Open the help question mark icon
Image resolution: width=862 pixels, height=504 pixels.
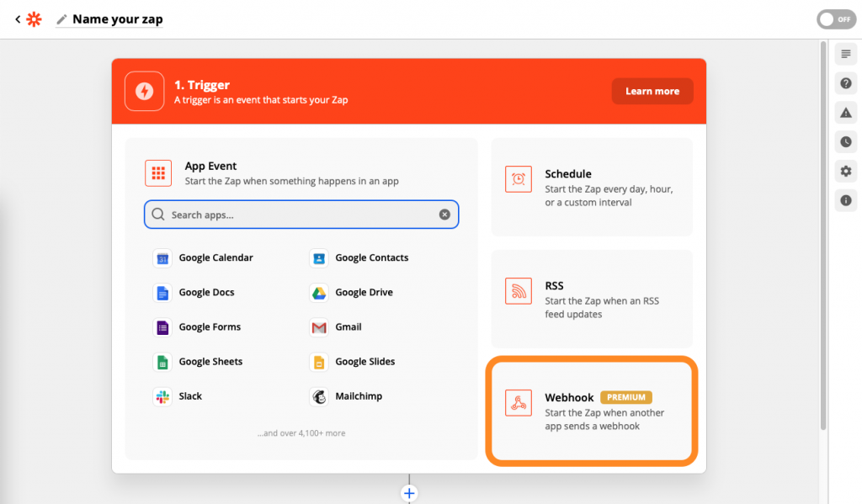click(x=845, y=83)
